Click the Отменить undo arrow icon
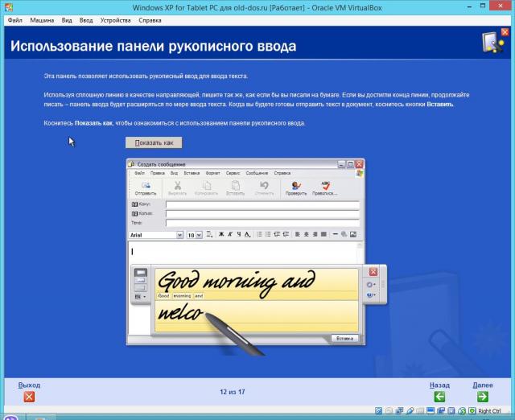This screenshot has height=420, width=515. (264, 186)
